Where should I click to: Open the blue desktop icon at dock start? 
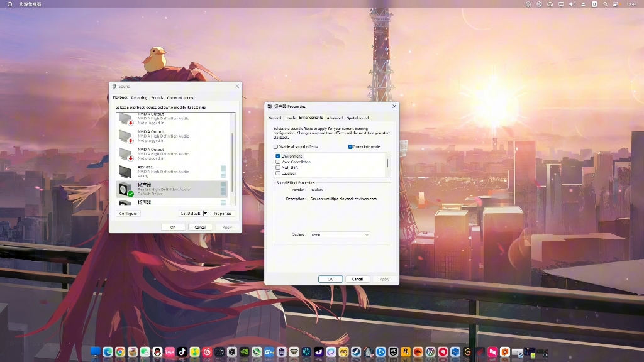(x=96, y=352)
